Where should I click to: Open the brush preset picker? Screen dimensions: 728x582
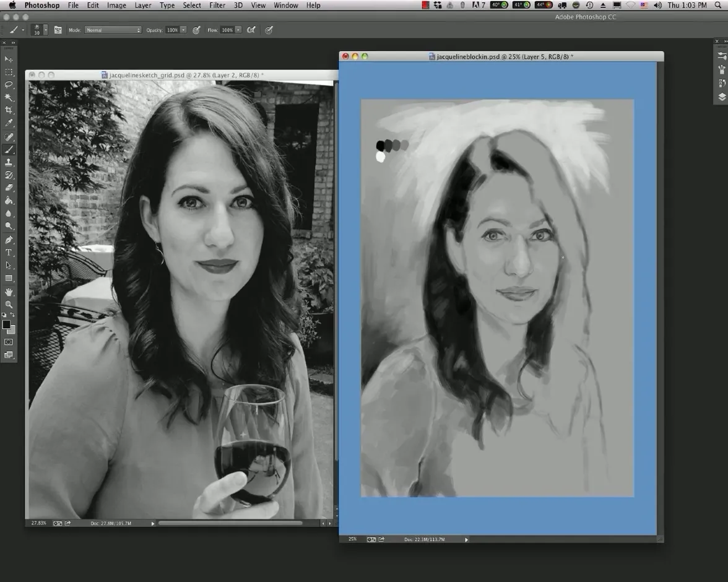pyautogui.click(x=45, y=30)
